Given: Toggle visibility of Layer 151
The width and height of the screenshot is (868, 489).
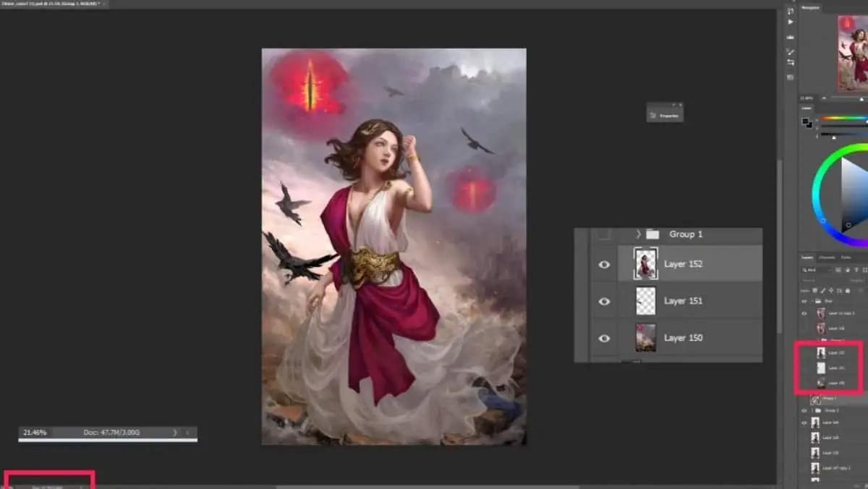Looking at the screenshot, I should click(x=604, y=301).
